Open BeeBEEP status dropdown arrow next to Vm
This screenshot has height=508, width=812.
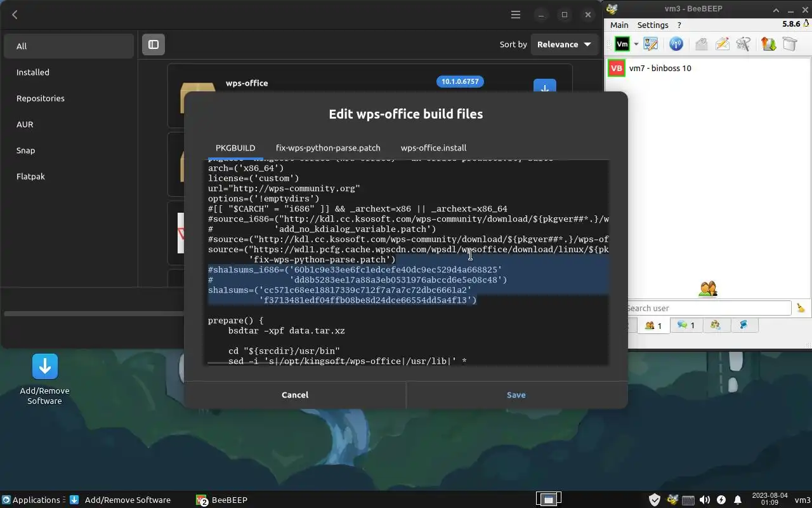pyautogui.click(x=636, y=44)
